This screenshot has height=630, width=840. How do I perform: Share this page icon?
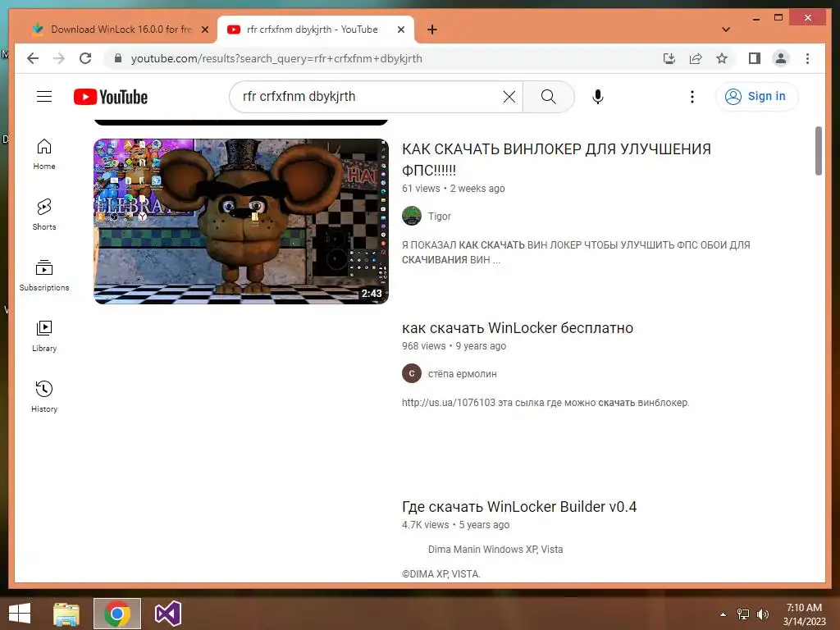pyautogui.click(x=696, y=58)
